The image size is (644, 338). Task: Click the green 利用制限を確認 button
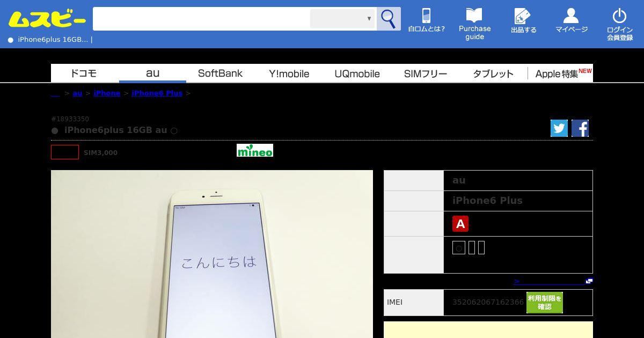click(545, 303)
